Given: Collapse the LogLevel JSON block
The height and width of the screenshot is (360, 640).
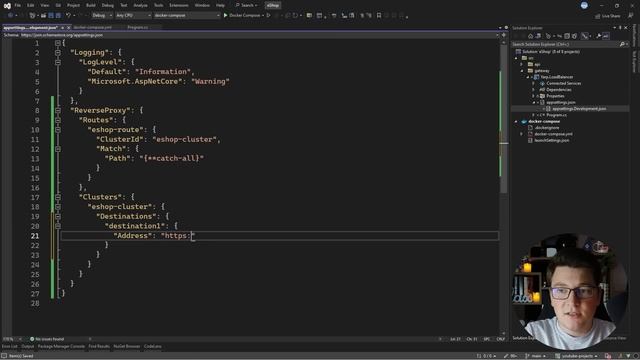Looking at the screenshot, I should tap(58, 62).
